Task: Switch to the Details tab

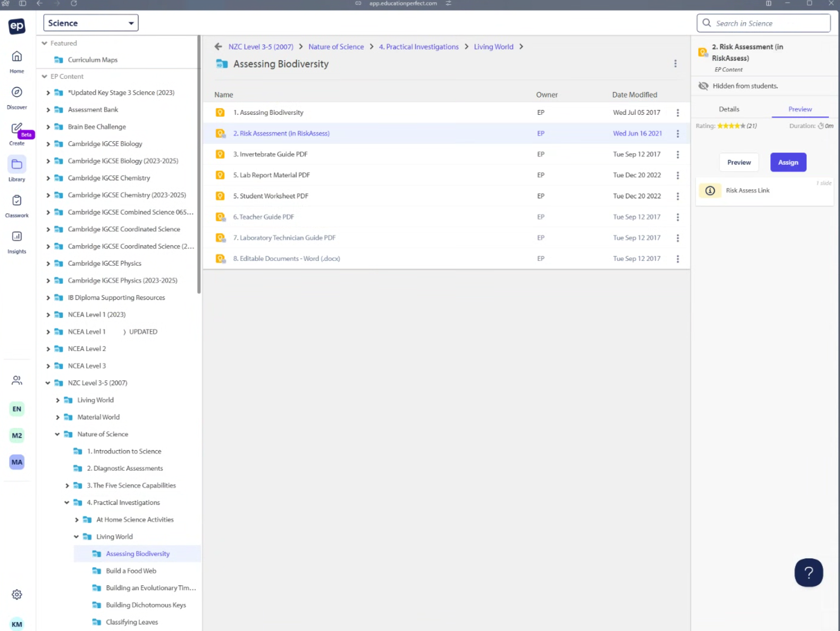Action: point(729,109)
